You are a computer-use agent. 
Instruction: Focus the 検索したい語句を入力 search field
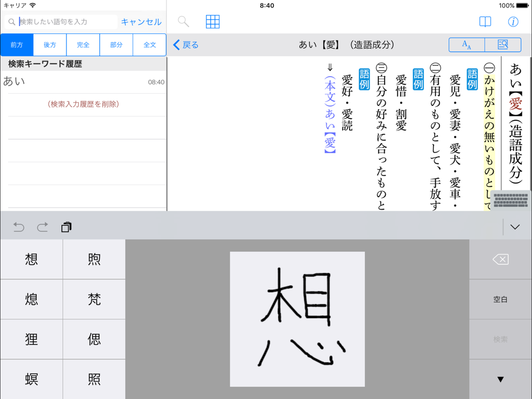point(61,22)
